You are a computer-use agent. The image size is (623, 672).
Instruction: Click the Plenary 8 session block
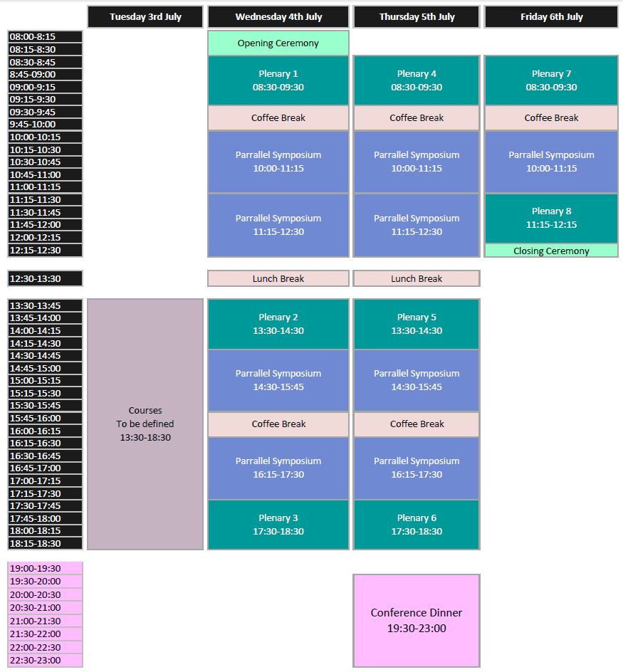[x=551, y=218]
